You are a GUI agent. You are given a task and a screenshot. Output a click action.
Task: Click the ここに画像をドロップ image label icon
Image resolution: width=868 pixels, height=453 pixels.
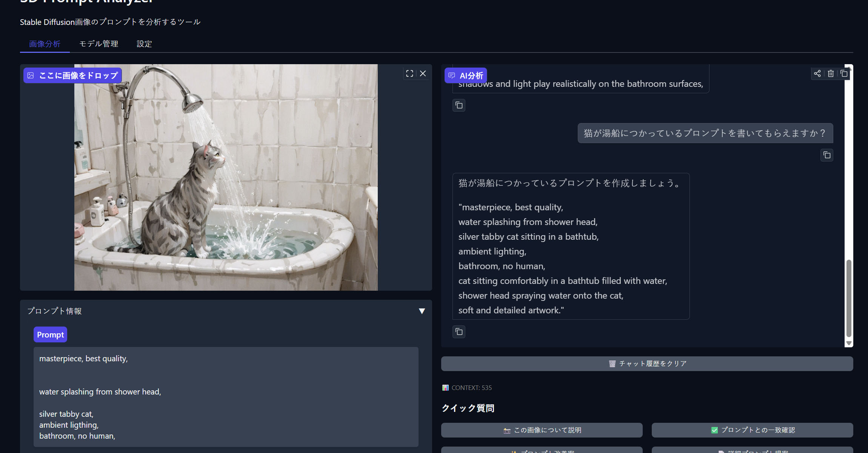coord(31,75)
